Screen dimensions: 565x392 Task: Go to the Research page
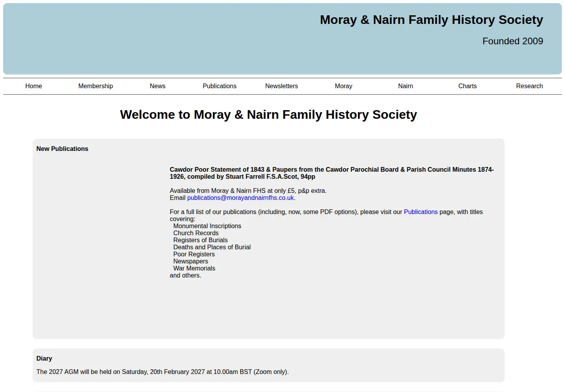(530, 86)
